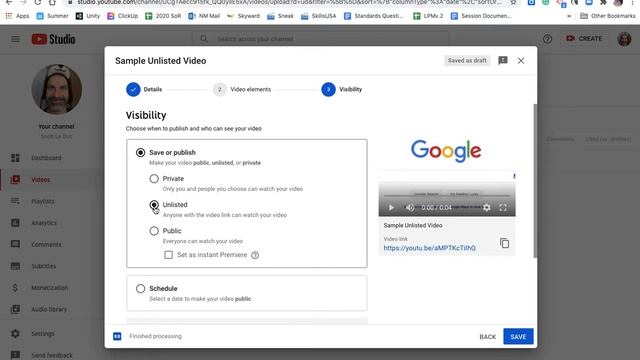Image resolution: width=640 pixels, height=360 pixels.
Task: Open the NM Mail bookmark
Action: pyautogui.click(x=204, y=16)
